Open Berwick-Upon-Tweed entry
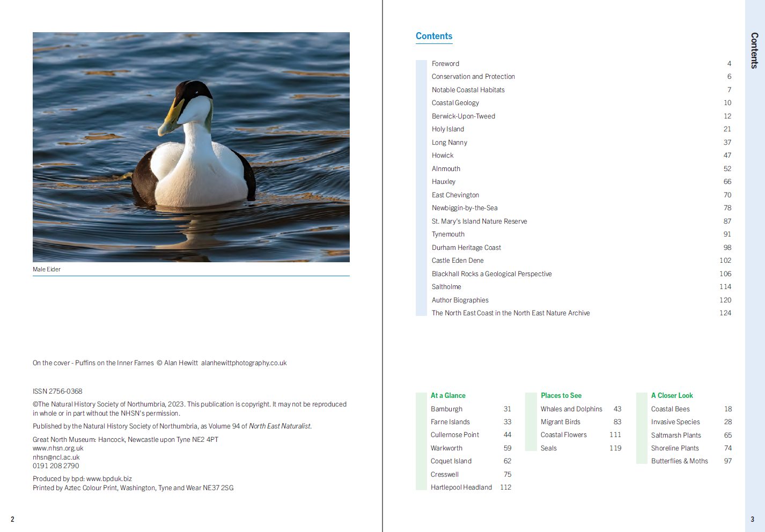This screenshot has width=765, height=532. click(x=464, y=116)
